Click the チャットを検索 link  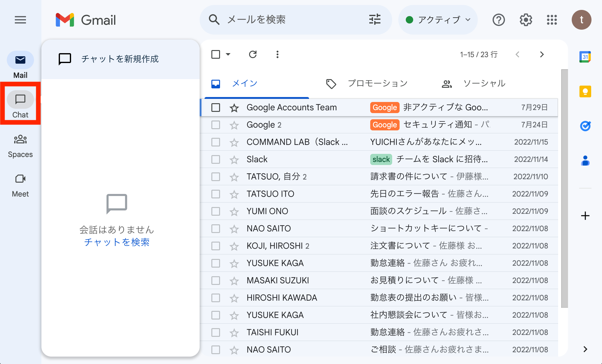click(x=117, y=242)
